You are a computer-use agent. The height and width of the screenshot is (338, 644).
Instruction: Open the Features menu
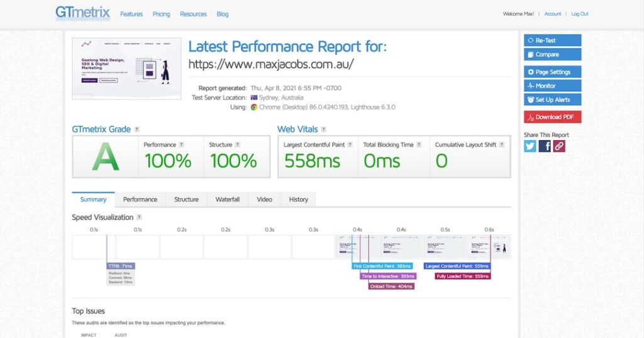coord(131,14)
